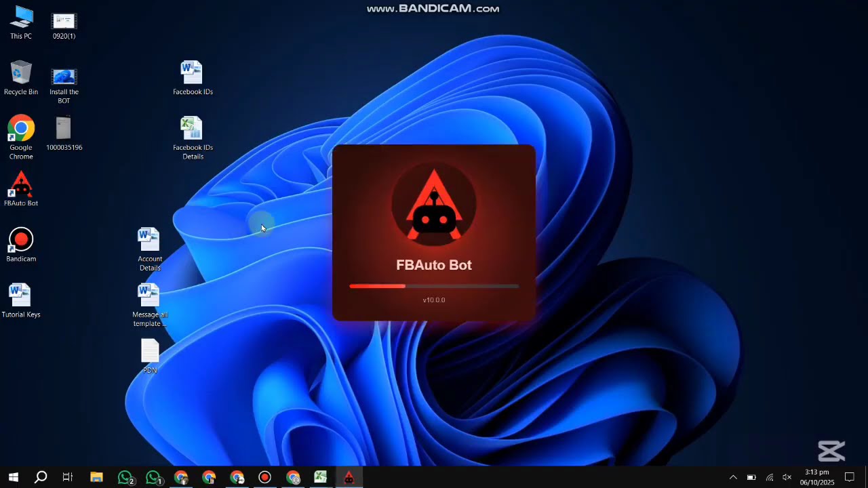The height and width of the screenshot is (488, 868).
Task: Open Task View from the taskbar
Action: click(x=68, y=477)
